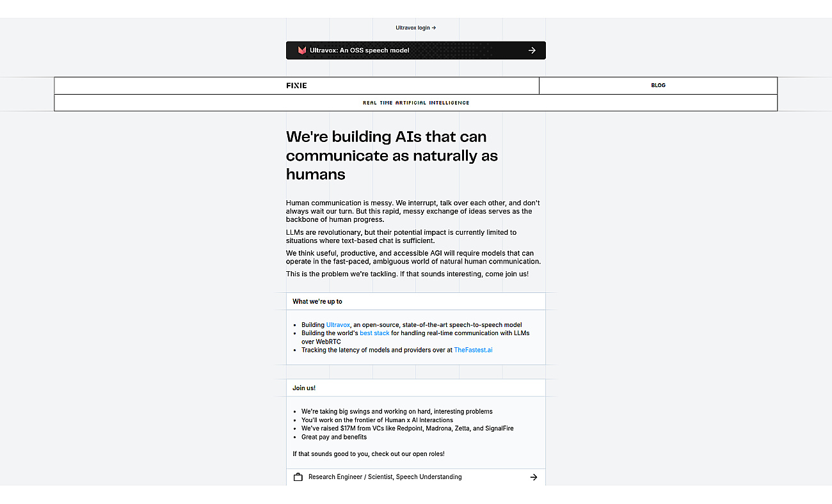Click the Ultravox fox logo icon in banner
Viewport: 832px width, 504px height.
(302, 51)
